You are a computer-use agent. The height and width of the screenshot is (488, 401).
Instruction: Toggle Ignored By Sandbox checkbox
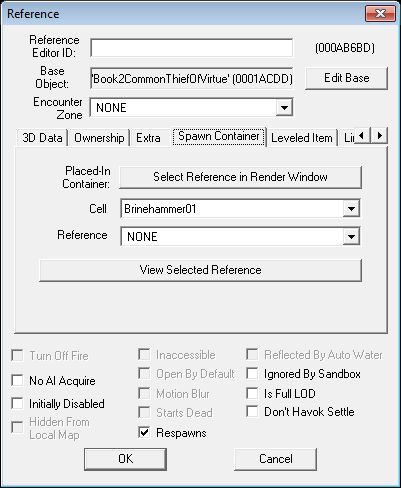click(252, 373)
